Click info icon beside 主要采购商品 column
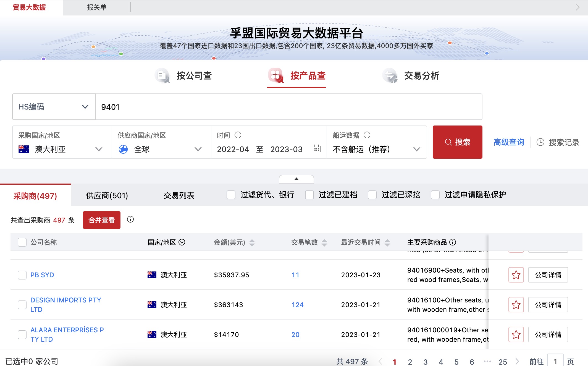This screenshot has height=366, width=588. pos(453,242)
